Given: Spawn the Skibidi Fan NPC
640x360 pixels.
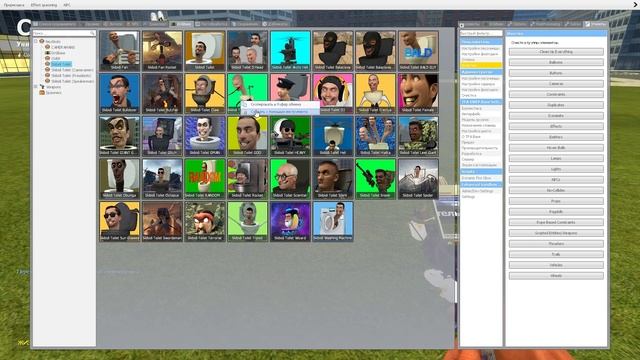Looking at the screenshot, I should pos(119,51).
